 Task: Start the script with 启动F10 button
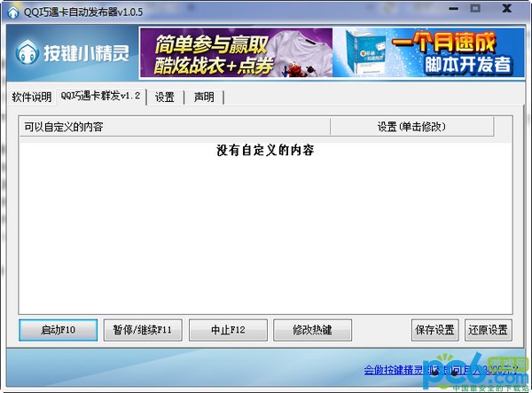58,330
